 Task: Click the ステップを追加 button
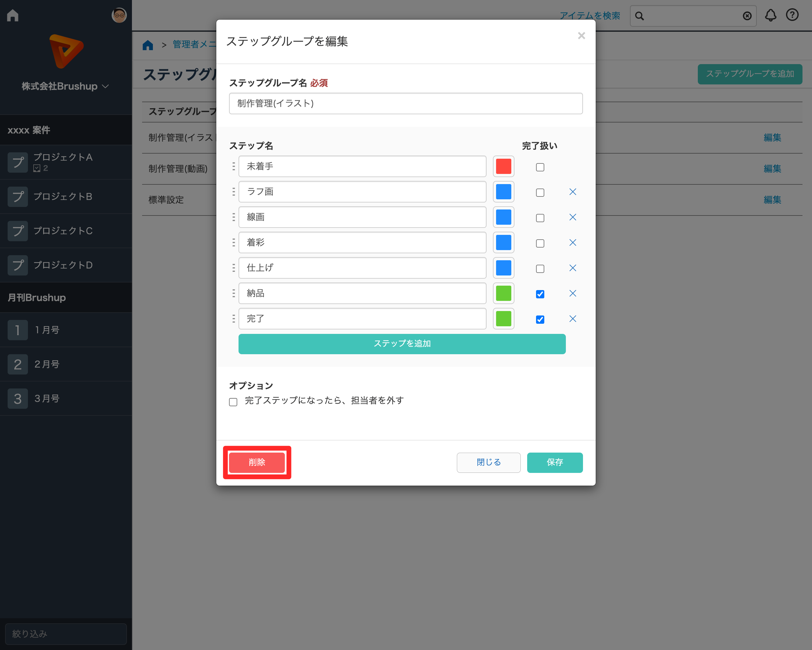coord(402,344)
